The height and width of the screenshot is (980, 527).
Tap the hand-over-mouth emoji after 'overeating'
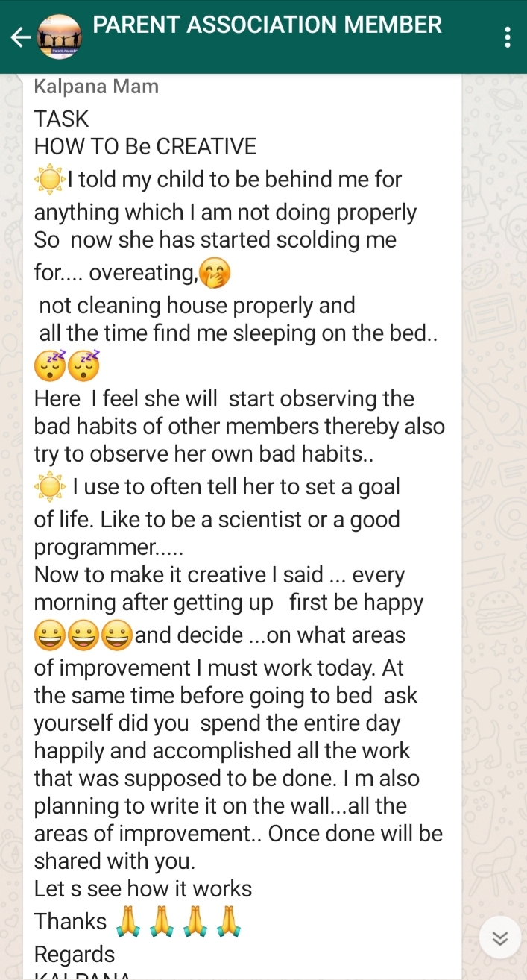coord(216,273)
